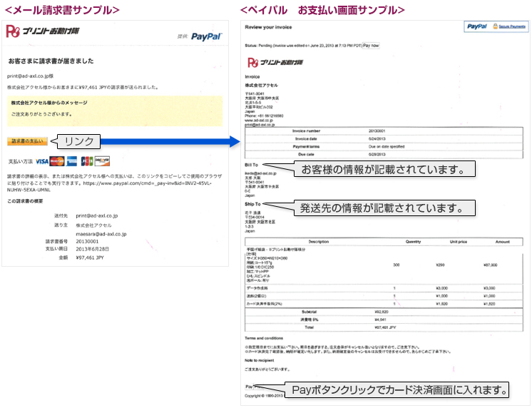The width and height of the screenshot is (532, 408).
Task: Click the Invoice number value in the PayPal table
Action: [377, 131]
